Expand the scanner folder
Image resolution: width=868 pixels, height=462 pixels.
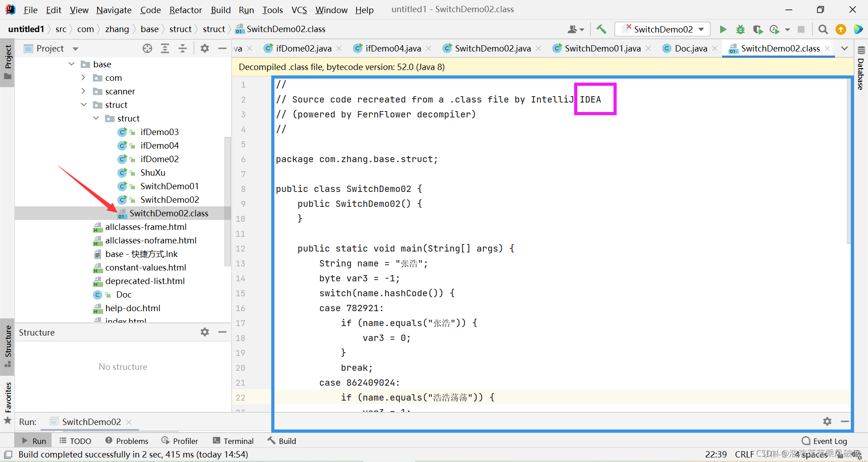click(84, 91)
